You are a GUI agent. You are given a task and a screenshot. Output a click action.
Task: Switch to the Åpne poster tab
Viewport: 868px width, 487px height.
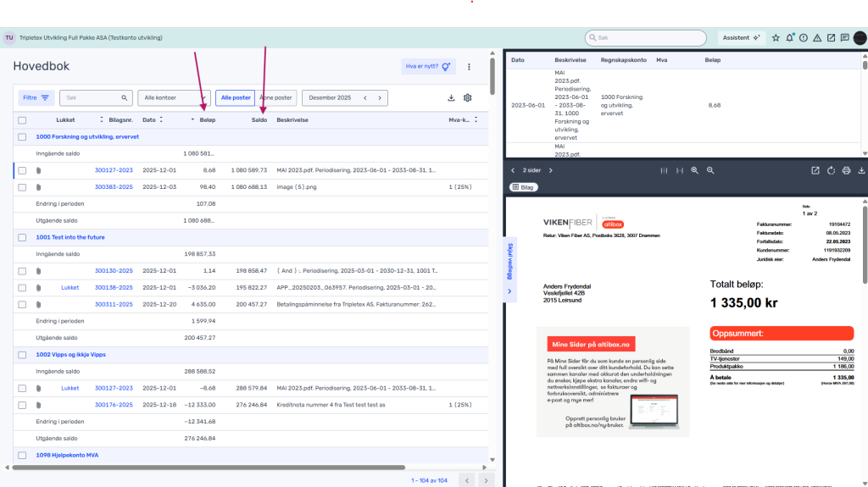(x=276, y=98)
